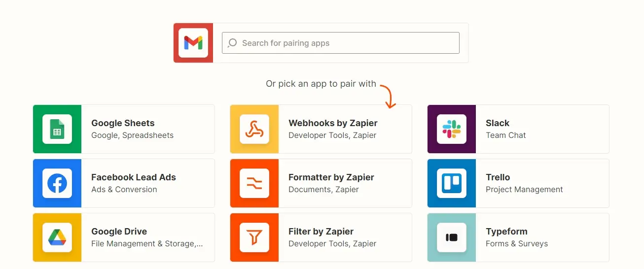Click the Trello board icon

coord(452,183)
